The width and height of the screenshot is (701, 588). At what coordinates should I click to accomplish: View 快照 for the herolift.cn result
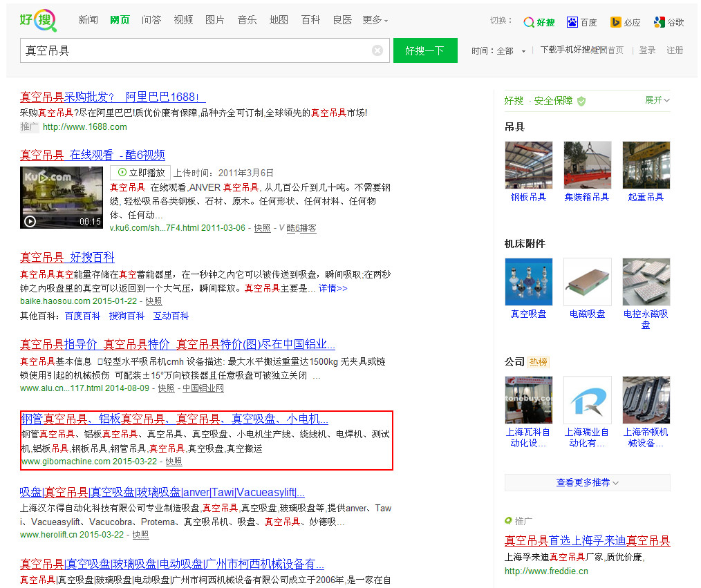140,534
